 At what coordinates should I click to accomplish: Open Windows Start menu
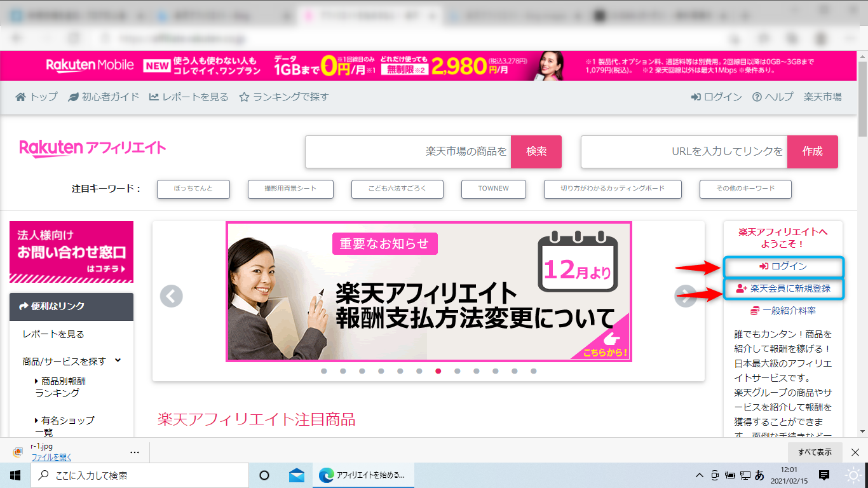pyautogui.click(x=15, y=475)
